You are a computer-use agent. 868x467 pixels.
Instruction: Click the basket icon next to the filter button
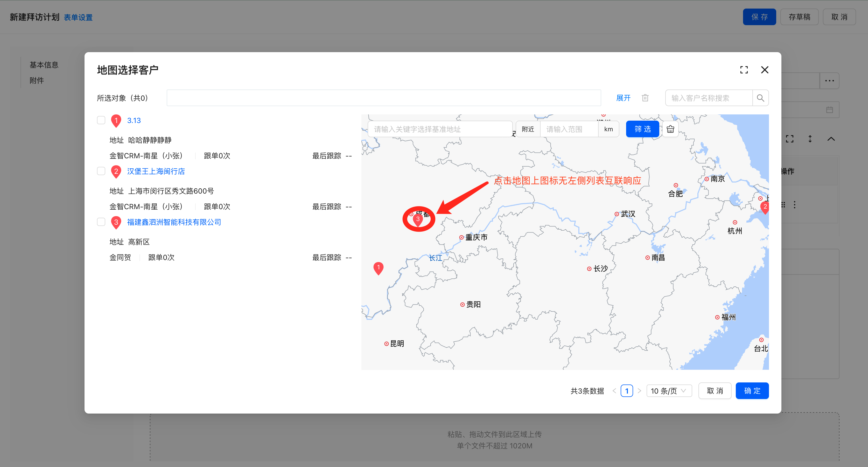pyautogui.click(x=670, y=129)
